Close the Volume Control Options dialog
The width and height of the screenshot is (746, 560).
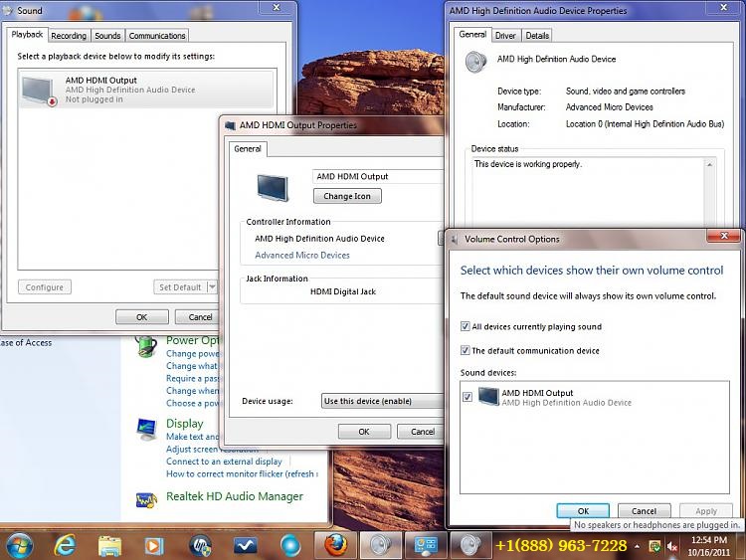724,236
